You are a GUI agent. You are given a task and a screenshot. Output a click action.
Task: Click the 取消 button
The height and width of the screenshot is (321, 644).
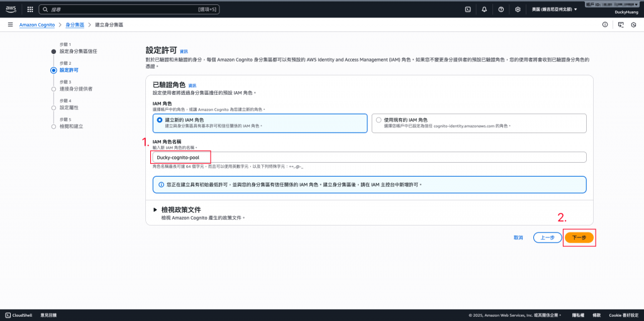(518, 237)
